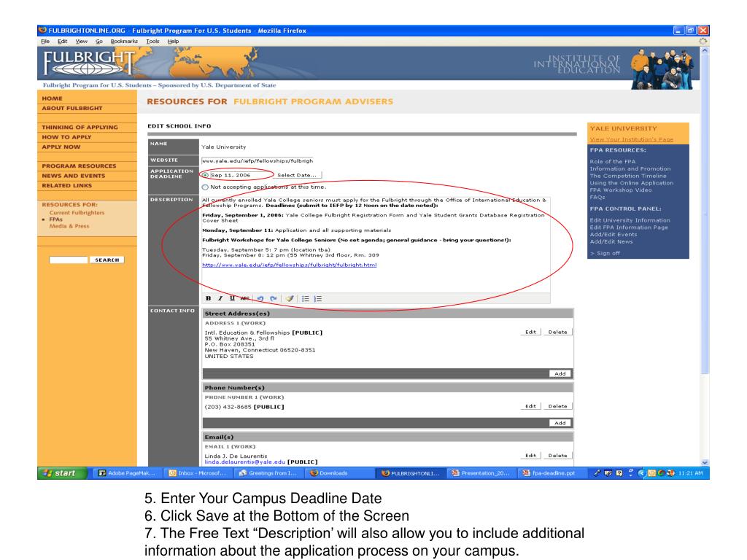Open the Tools menu

[x=152, y=42]
